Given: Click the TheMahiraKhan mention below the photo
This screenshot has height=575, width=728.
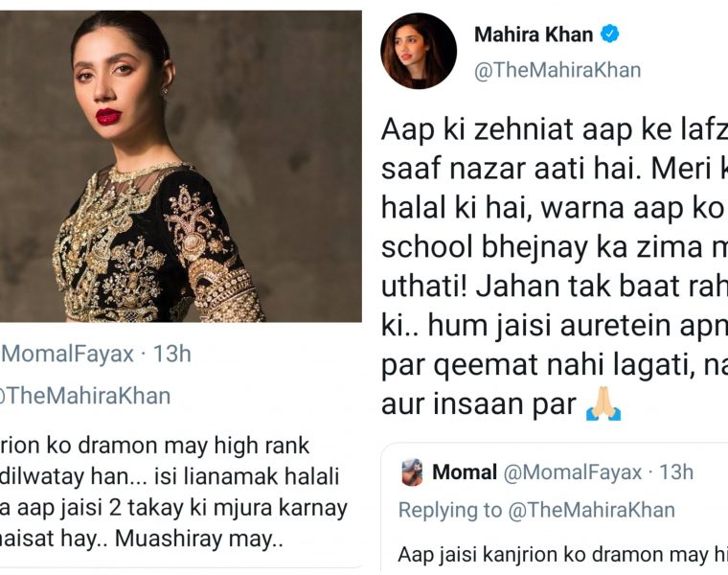Looking at the screenshot, I should [x=86, y=395].
